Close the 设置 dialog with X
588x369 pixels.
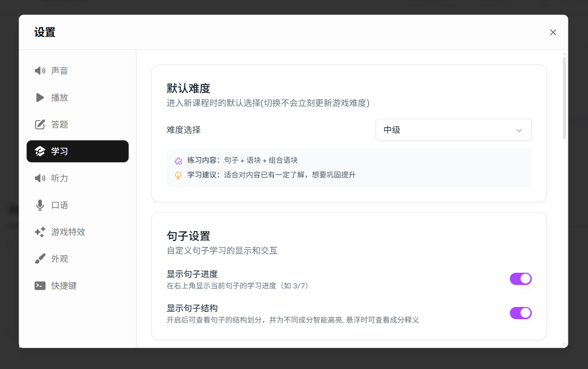pos(553,32)
